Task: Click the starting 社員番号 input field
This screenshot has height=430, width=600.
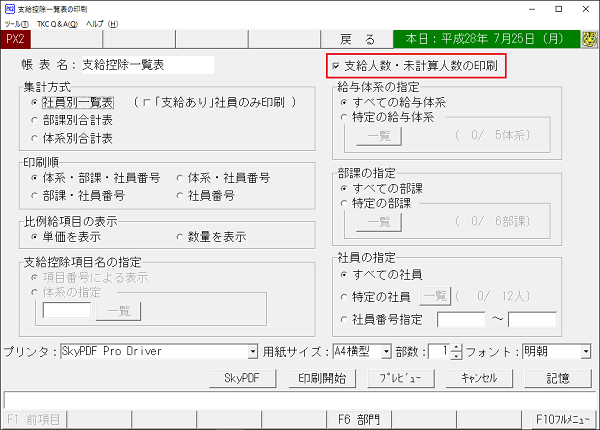Action: click(x=461, y=319)
